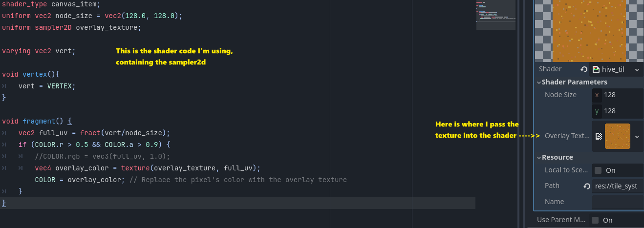This screenshot has height=228, width=644.
Task: Open the Overlay Texture dropdown arrow
Action: 637,137
